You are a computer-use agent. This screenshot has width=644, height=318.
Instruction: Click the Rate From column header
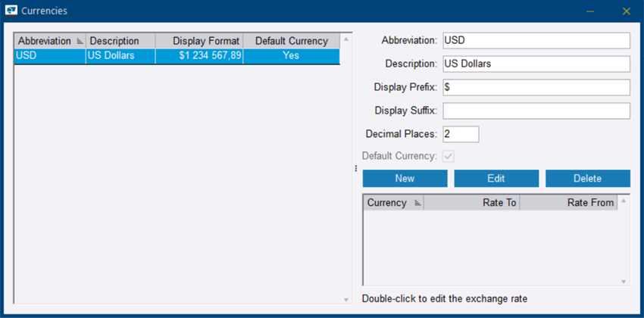pyautogui.click(x=567, y=203)
